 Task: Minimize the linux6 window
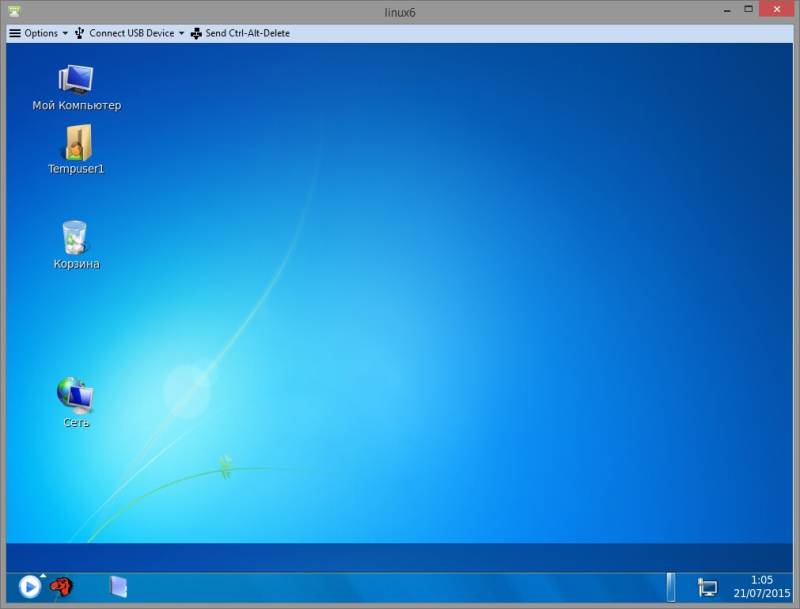click(727, 10)
